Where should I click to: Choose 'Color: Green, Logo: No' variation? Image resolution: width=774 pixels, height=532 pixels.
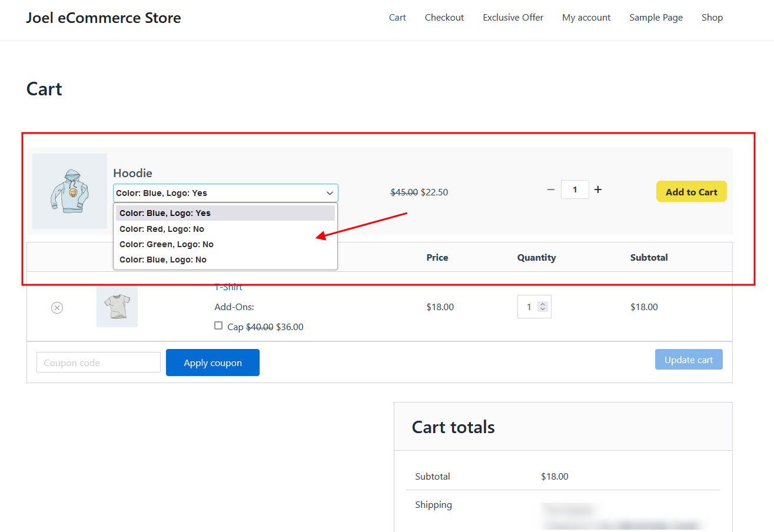tap(167, 244)
